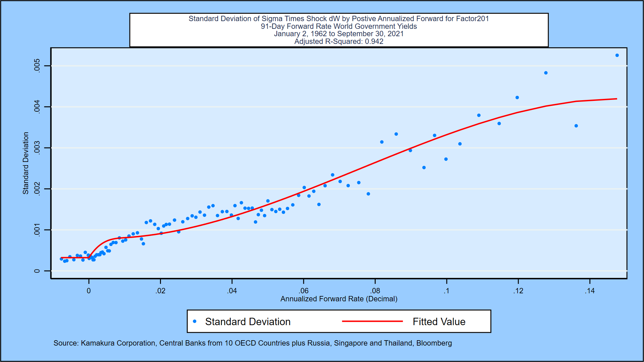Click the Adjusted R-Squared 0.942 text
The width and height of the screenshot is (644, 362).
pos(339,42)
